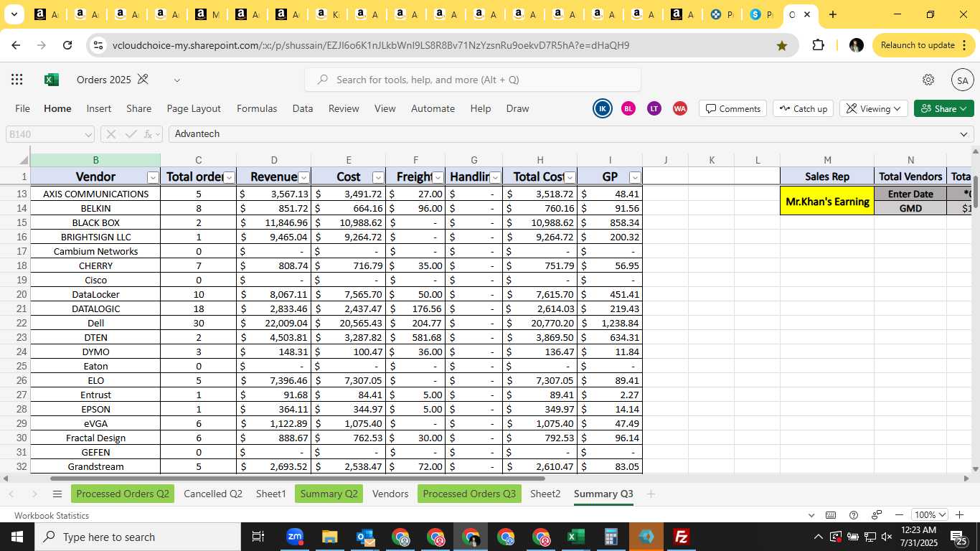Show WA collaborator presence
980x551 pixels.
[x=679, y=108]
